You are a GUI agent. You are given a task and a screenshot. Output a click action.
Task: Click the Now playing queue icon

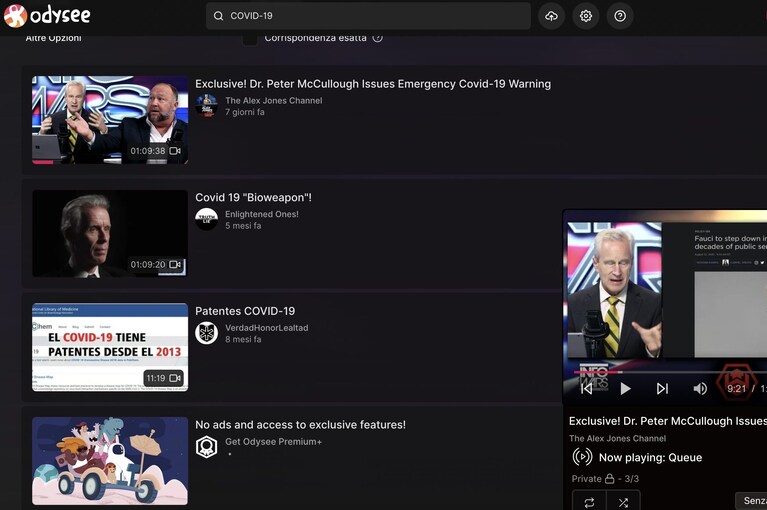(582, 457)
